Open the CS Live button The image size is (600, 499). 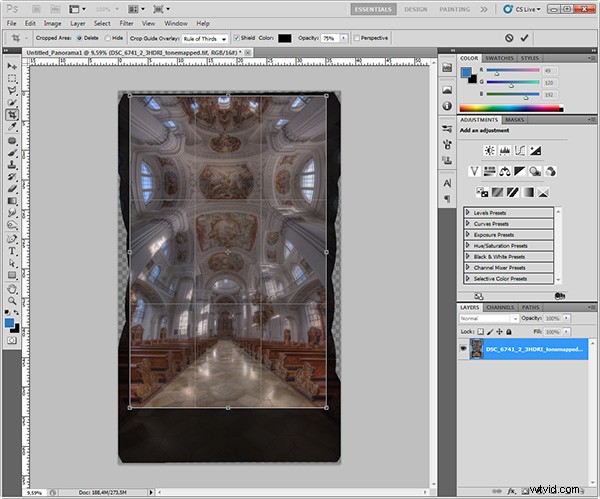pos(522,9)
